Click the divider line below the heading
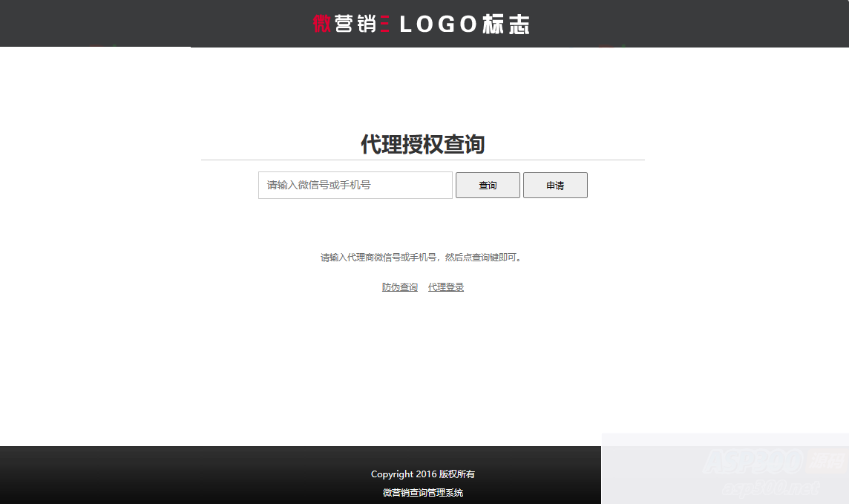 point(423,160)
